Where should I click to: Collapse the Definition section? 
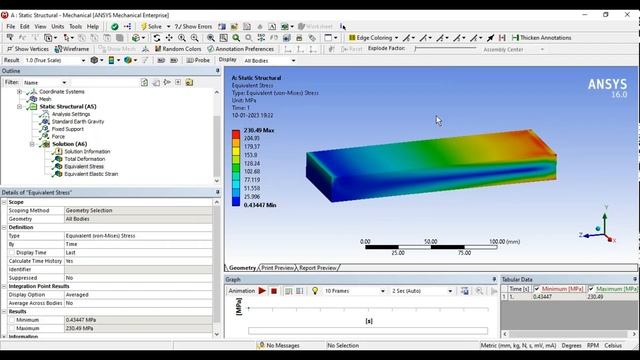(x=4, y=227)
